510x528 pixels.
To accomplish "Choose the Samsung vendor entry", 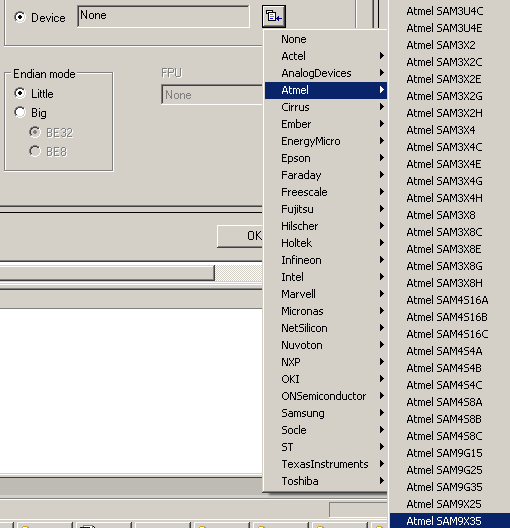I will coord(326,413).
